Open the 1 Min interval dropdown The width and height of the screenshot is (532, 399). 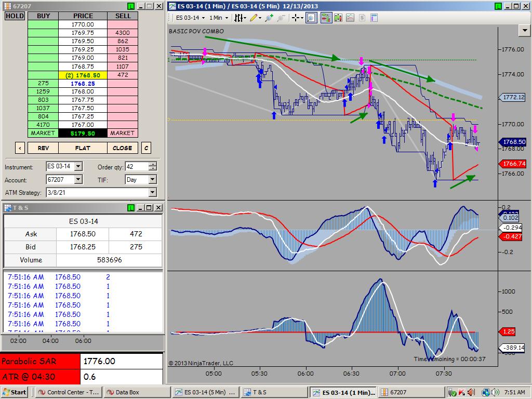[219, 18]
